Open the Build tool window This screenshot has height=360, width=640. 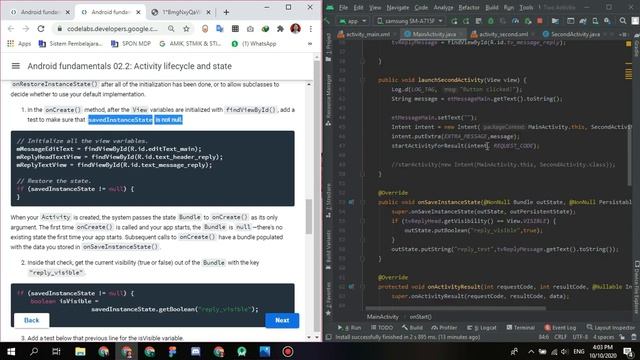point(412,327)
